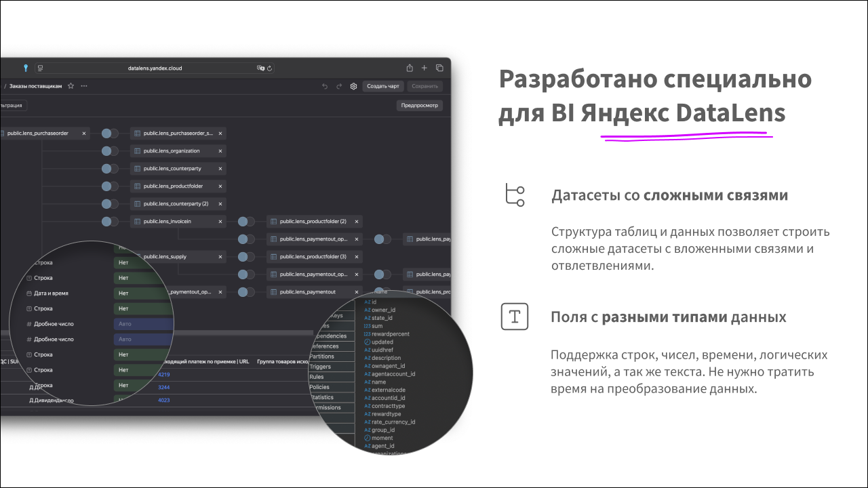Toggle join link for public.lens_productfolder
The height and width of the screenshot is (488, 868).
click(x=109, y=186)
